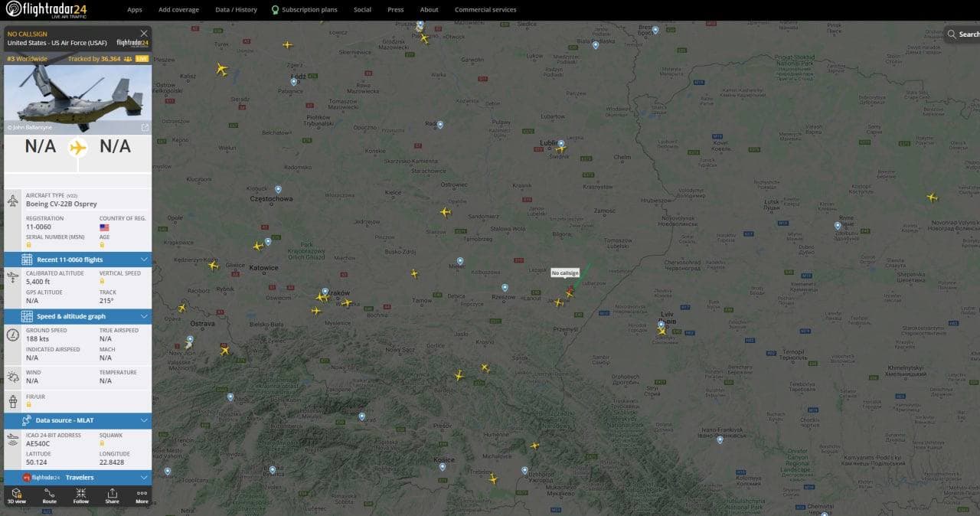The image size is (980, 516).
Task: Click the Flightradar24 logo
Action: coord(46,10)
